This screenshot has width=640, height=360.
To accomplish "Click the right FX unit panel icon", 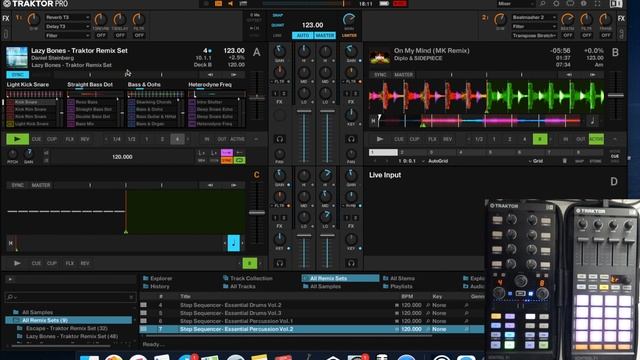I will (x=621, y=19).
